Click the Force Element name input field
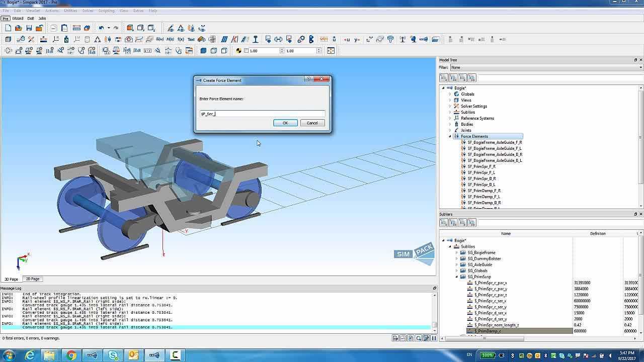 262,114
